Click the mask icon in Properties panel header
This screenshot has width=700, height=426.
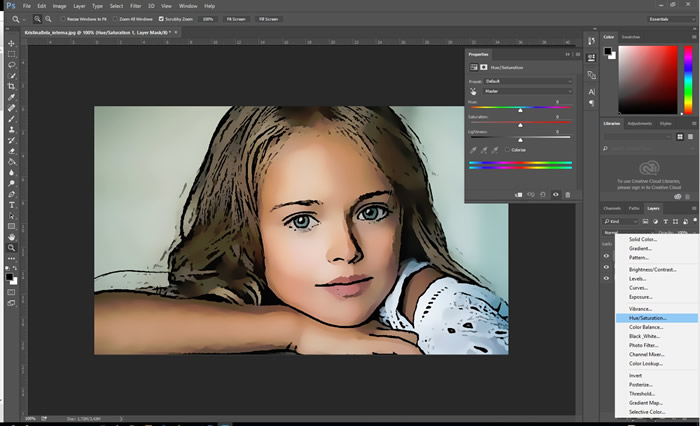483,67
